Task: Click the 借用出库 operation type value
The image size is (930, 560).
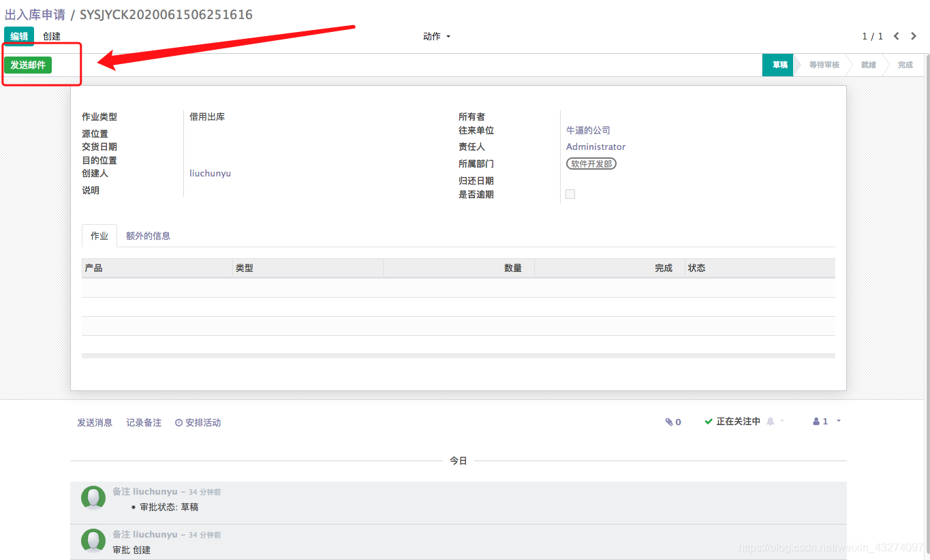Action: [x=207, y=116]
